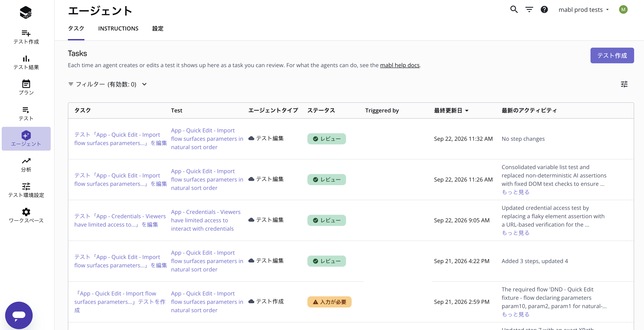Open the mabl help docs link
Image resolution: width=644 pixels, height=330 pixels.
(400, 65)
